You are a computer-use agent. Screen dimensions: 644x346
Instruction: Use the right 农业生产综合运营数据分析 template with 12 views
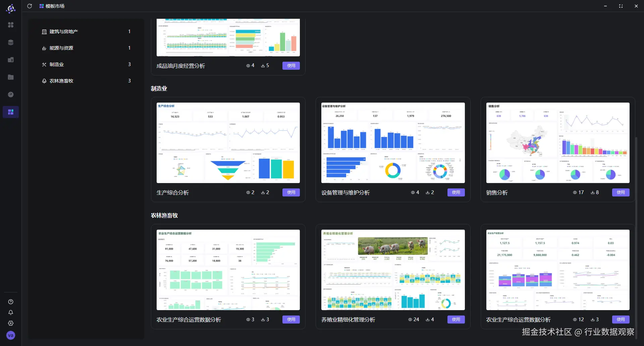(x=621, y=320)
